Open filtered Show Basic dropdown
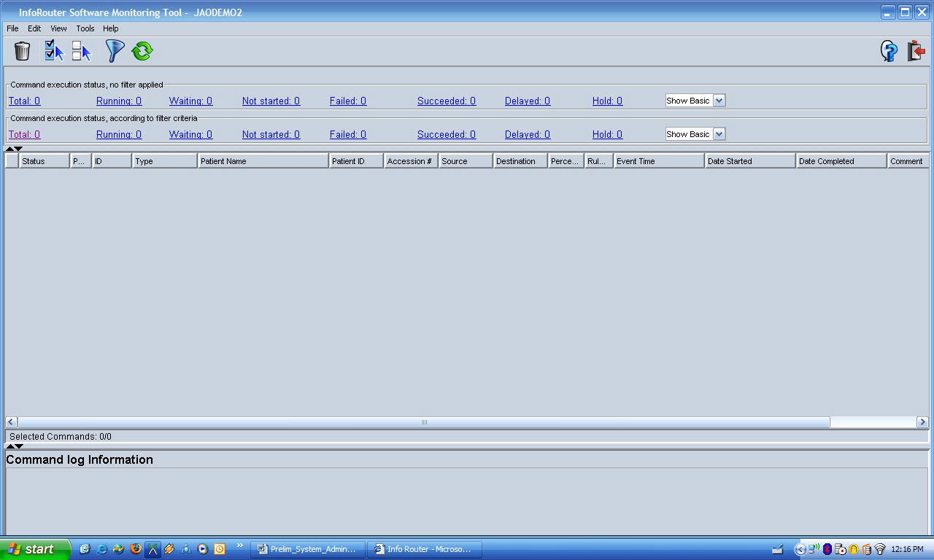 [695, 134]
